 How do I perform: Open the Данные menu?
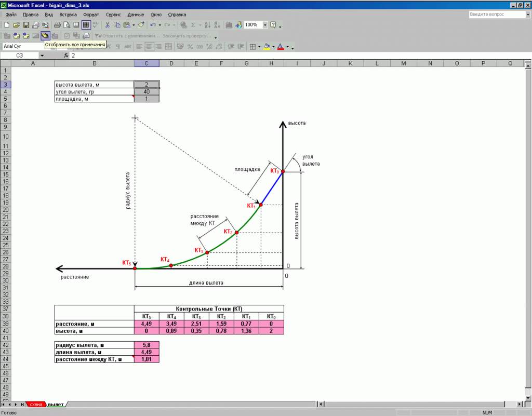coord(136,15)
